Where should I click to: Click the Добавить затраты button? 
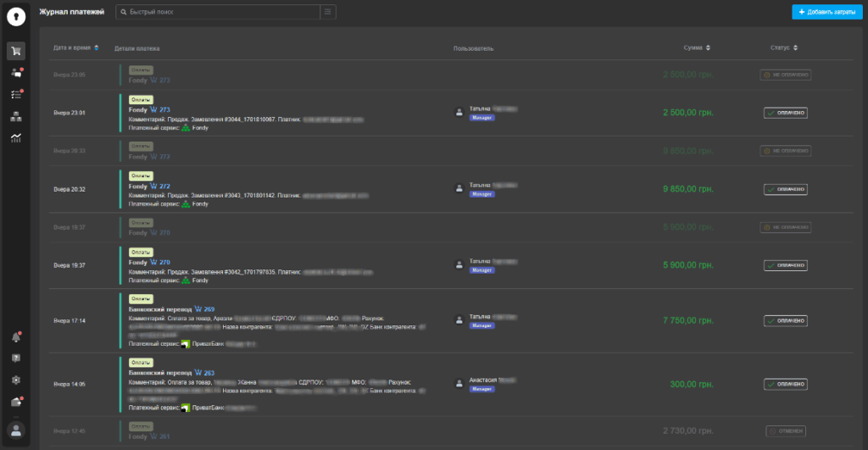(825, 12)
